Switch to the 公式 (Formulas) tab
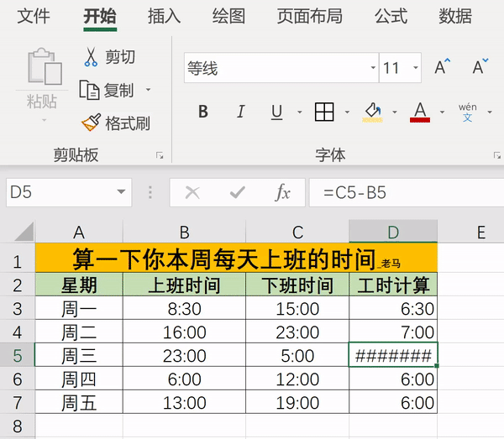 391,16
